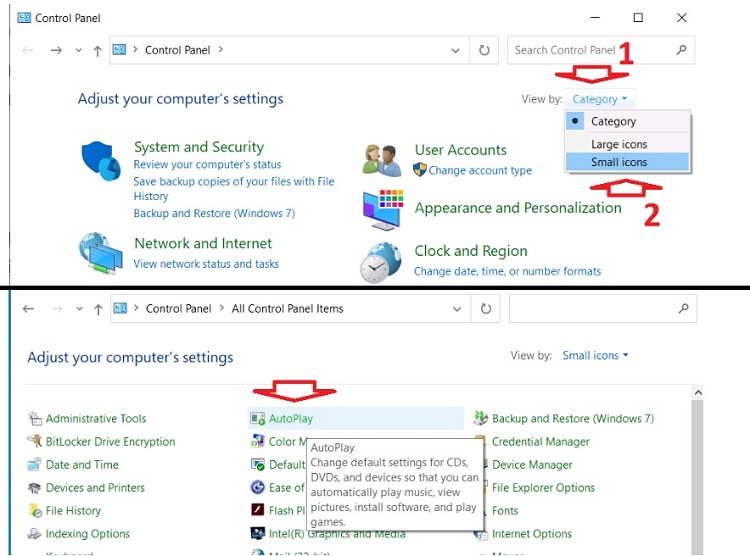Viewport: 750px width, 556px height.
Task: Click the AutoPlay icon
Action: coord(257,419)
